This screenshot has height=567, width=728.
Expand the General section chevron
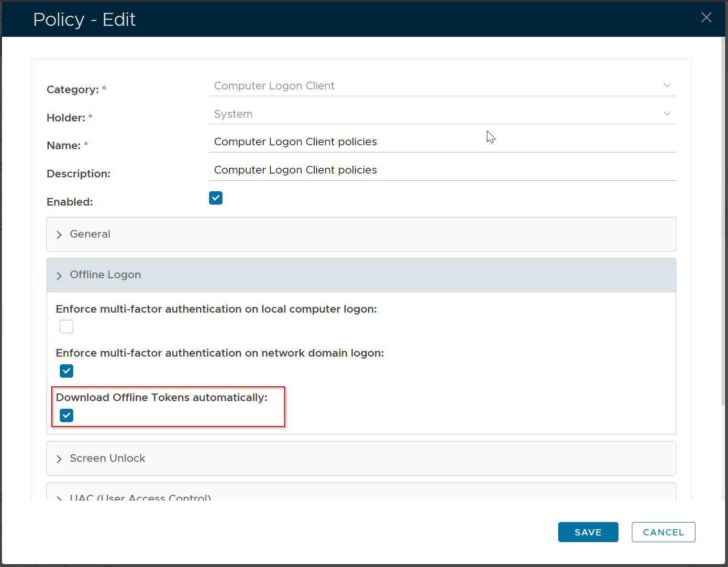pyautogui.click(x=59, y=235)
